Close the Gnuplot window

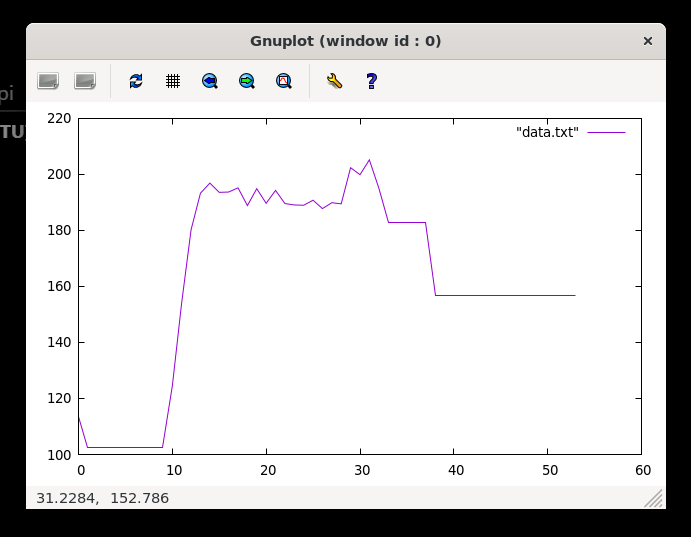click(x=647, y=41)
